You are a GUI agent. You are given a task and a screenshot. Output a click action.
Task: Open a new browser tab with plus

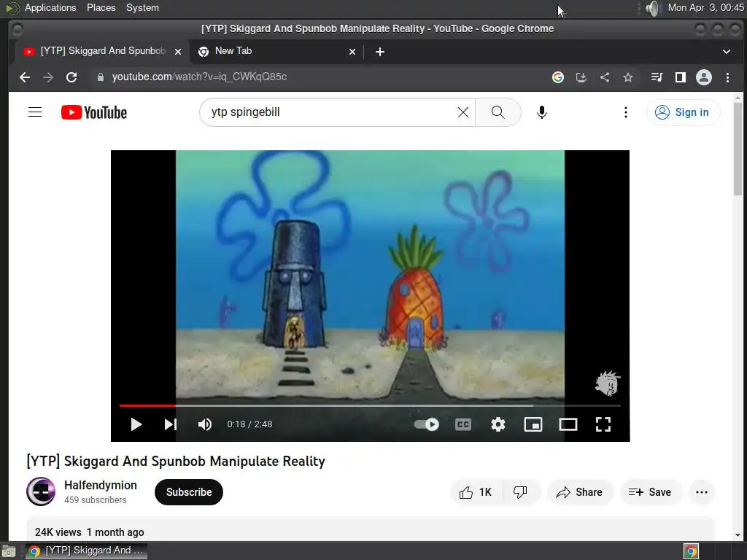[x=379, y=52]
